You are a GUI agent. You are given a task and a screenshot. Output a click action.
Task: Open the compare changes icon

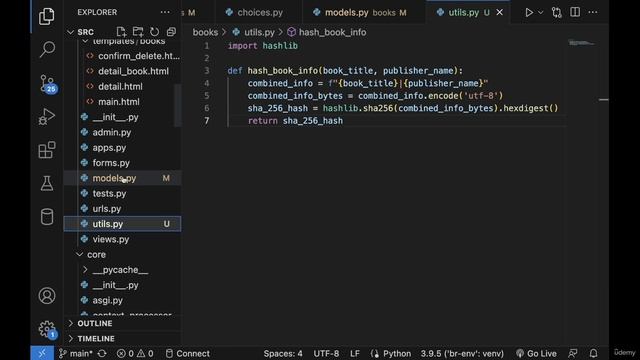tap(557, 13)
